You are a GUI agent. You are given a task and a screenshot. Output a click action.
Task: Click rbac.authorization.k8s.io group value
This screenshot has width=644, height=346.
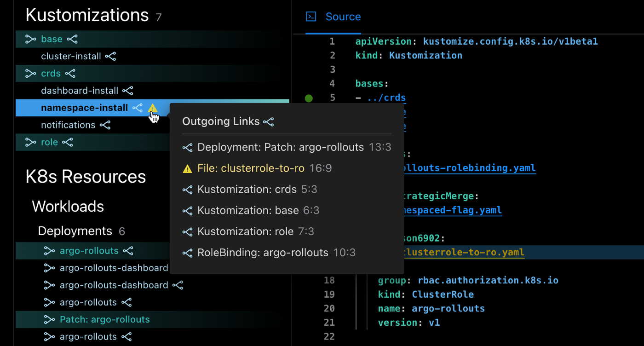tap(488, 280)
